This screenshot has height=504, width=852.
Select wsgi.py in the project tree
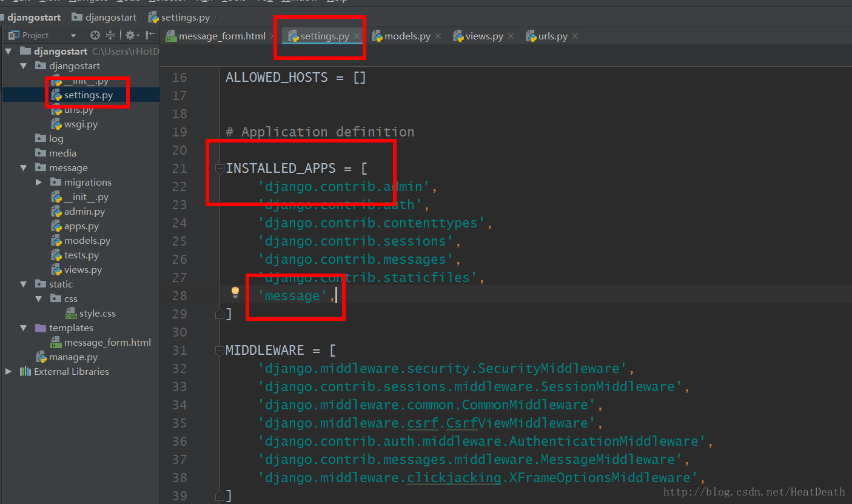click(x=81, y=124)
